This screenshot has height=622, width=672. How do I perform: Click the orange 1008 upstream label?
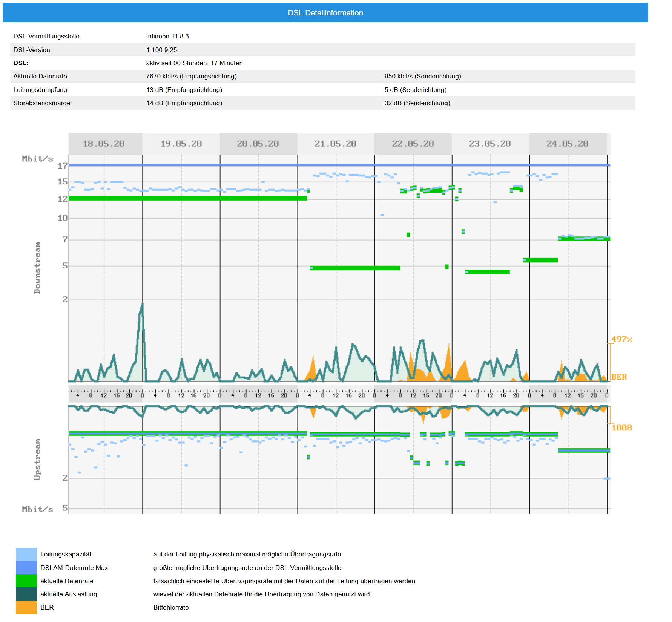tap(621, 427)
